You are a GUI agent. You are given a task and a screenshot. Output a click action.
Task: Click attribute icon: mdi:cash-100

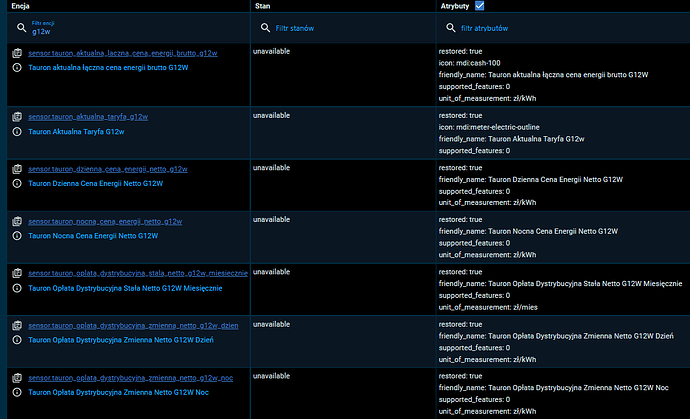click(x=470, y=63)
